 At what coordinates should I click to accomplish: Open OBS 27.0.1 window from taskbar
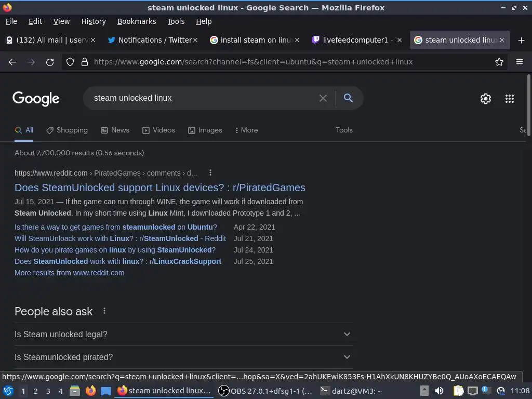pyautogui.click(x=265, y=391)
